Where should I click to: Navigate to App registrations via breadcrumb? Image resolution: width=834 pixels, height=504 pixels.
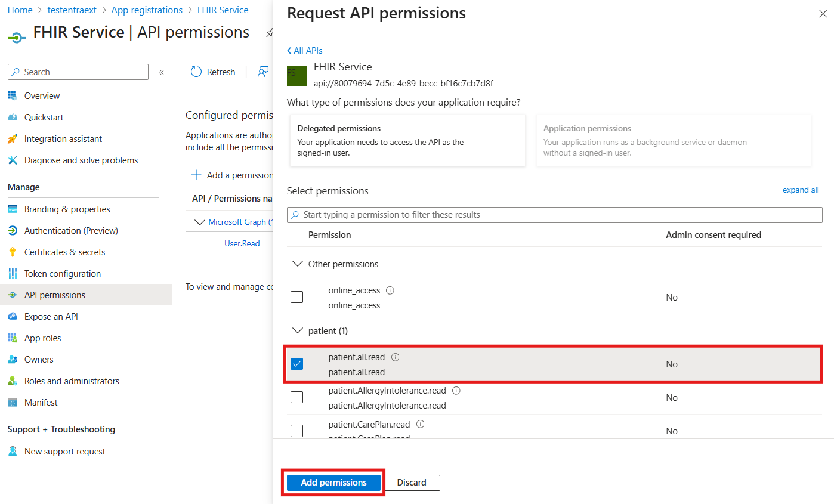point(147,10)
